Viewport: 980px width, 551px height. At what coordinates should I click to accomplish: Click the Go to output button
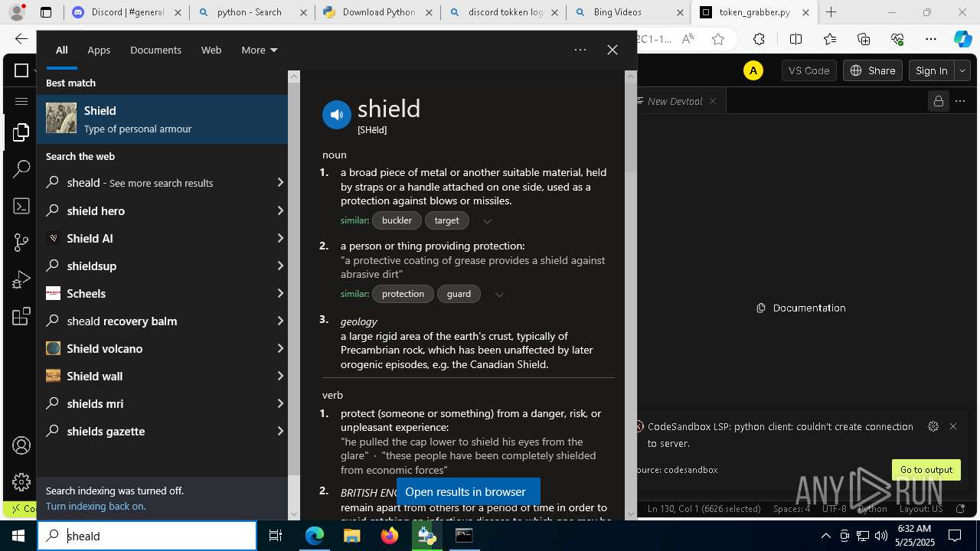[x=926, y=470]
